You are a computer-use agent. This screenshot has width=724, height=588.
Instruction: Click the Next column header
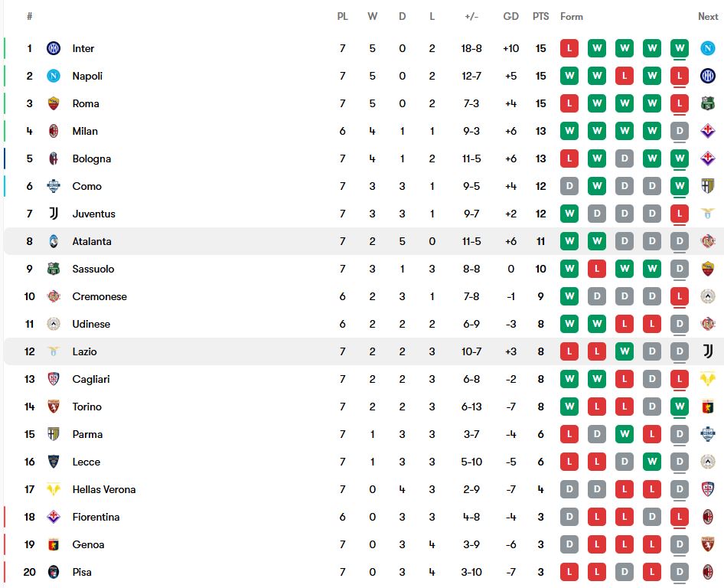coord(707,16)
